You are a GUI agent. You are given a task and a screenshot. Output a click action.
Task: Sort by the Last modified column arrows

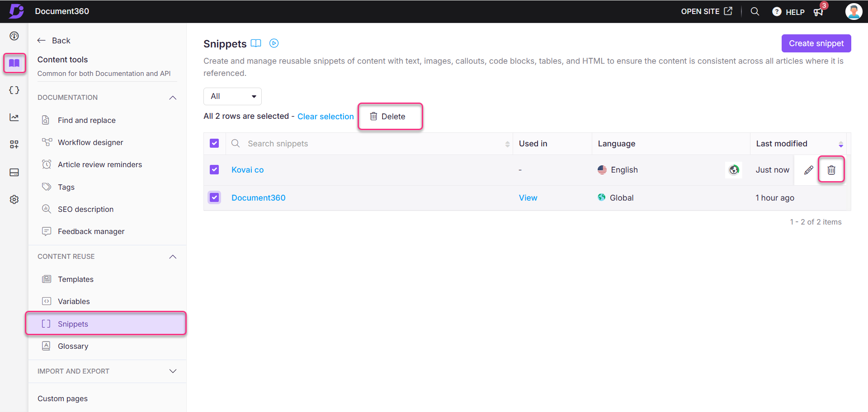(x=841, y=144)
